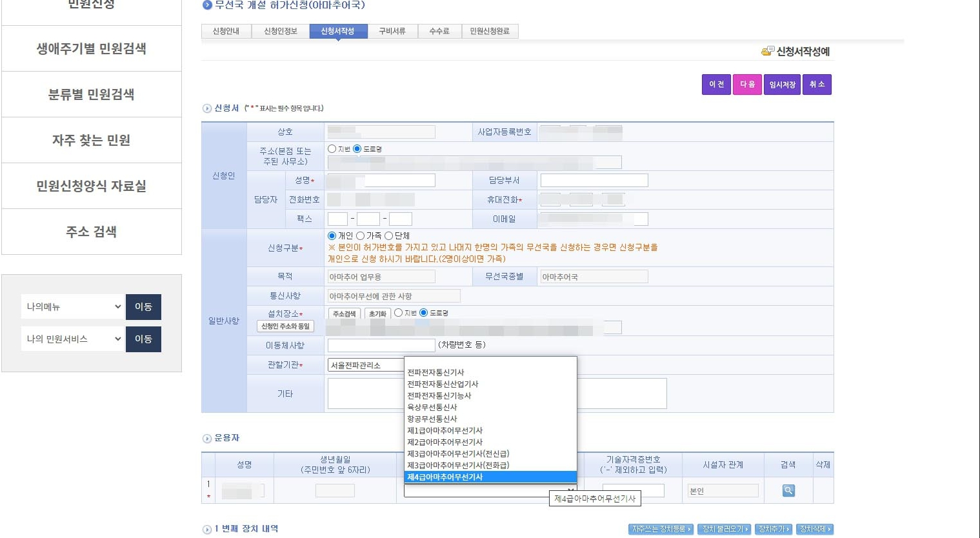Switch to 신청서작성 tab
This screenshot has width=980, height=538.
[337, 31]
